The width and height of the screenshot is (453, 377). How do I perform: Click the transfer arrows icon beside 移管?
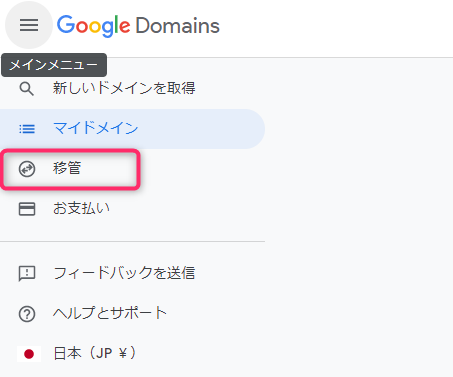click(x=27, y=169)
